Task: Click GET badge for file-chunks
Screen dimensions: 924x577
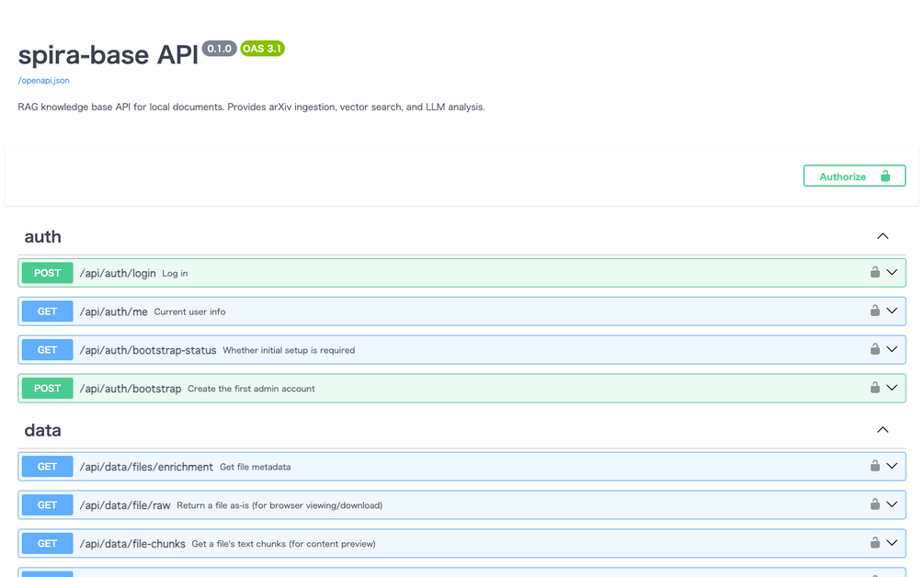Action: pos(47,543)
